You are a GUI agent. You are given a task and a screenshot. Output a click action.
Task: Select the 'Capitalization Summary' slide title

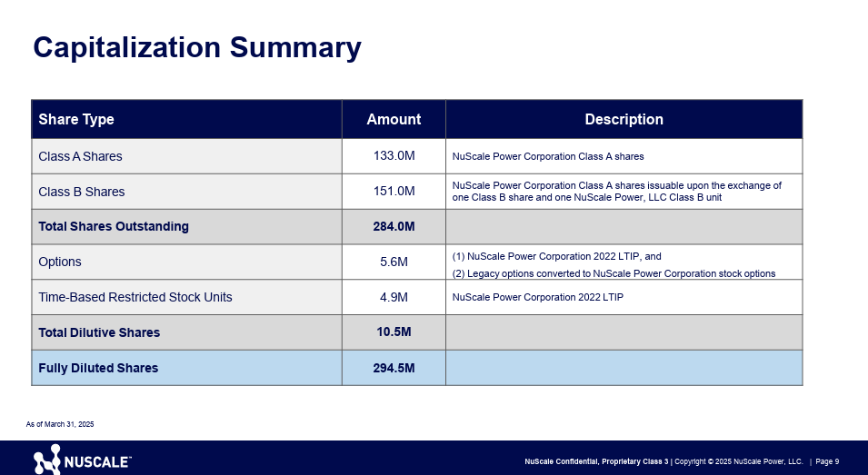[x=197, y=47]
